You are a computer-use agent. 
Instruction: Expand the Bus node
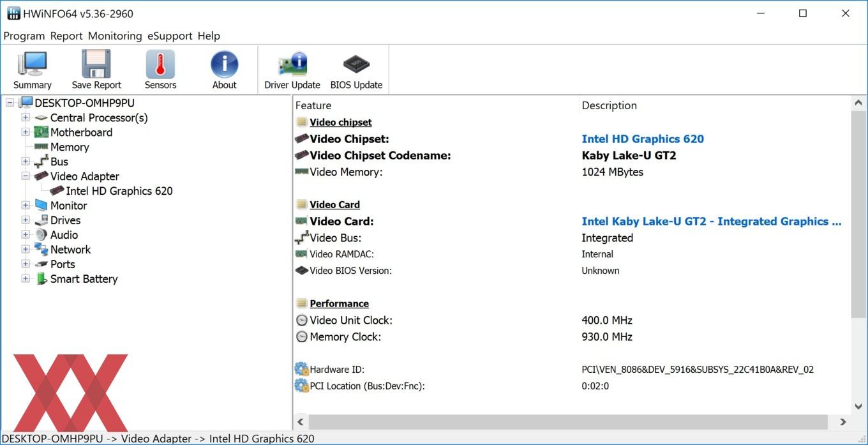pyautogui.click(x=26, y=162)
